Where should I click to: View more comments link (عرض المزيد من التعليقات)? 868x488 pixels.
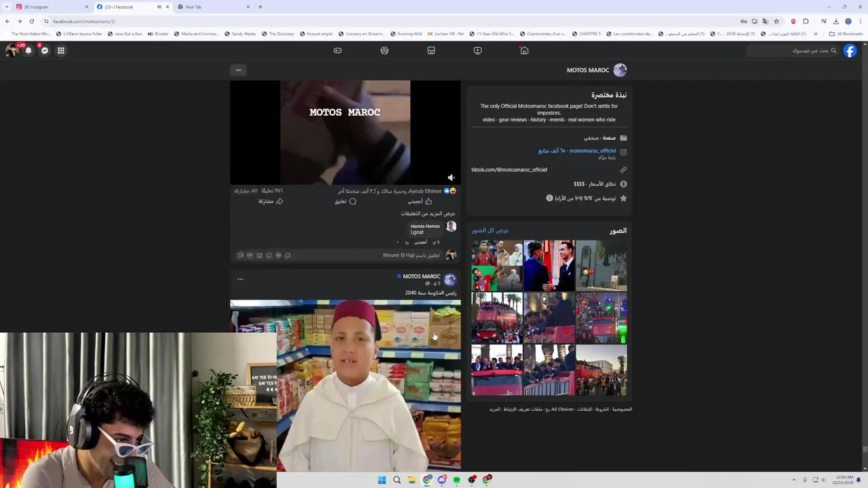pyautogui.click(x=428, y=213)
